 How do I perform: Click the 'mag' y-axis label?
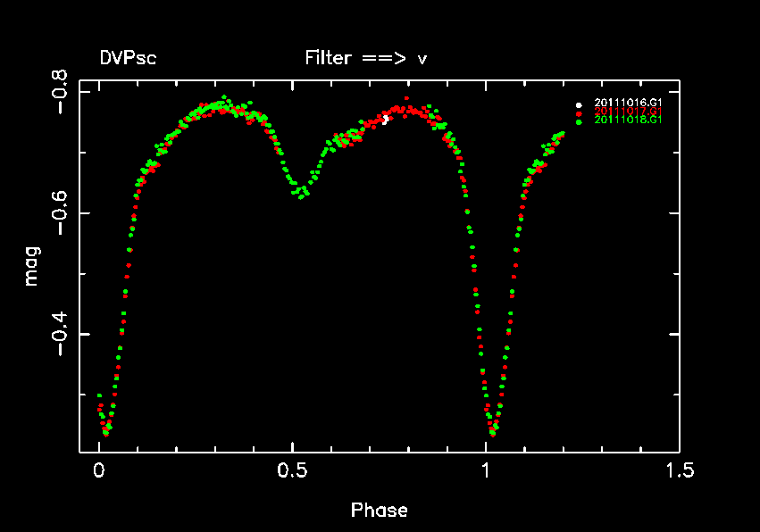(x=32, y=266)
